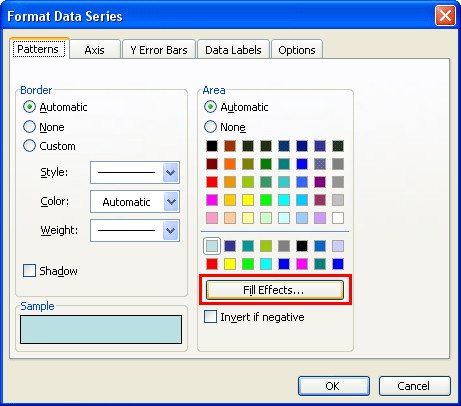The width and height of the screenshot is (461, 406).
Task: Enable the Shadow checkbox
Action: [x=29, y=270]
